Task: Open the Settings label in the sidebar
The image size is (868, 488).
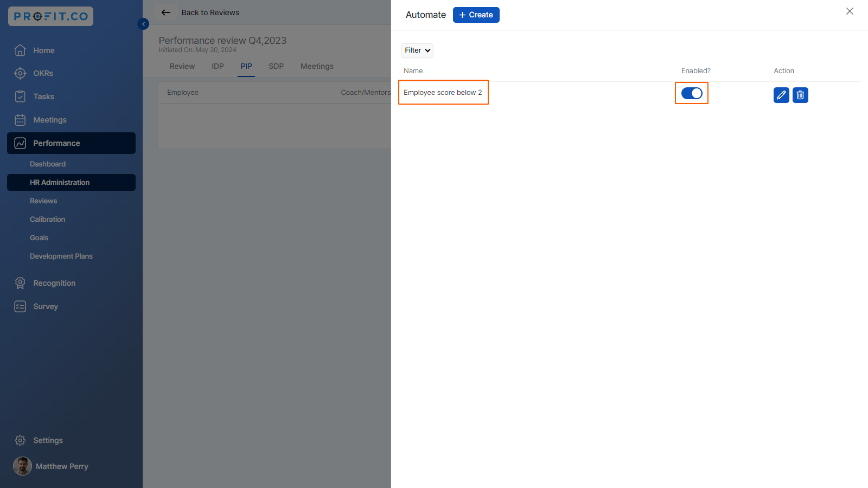Action: (x=48, y=440)
